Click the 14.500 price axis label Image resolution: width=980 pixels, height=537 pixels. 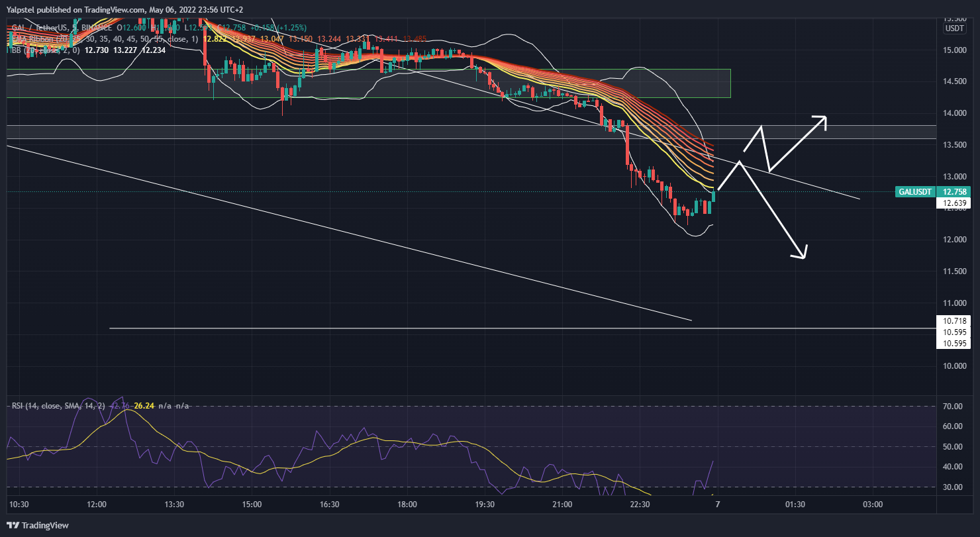[x=954, y=81]
